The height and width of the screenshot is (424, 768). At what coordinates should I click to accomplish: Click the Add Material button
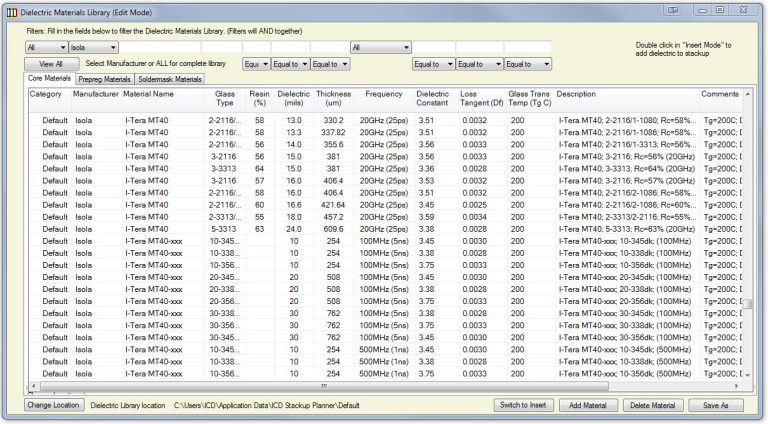[x=588, y=405]
